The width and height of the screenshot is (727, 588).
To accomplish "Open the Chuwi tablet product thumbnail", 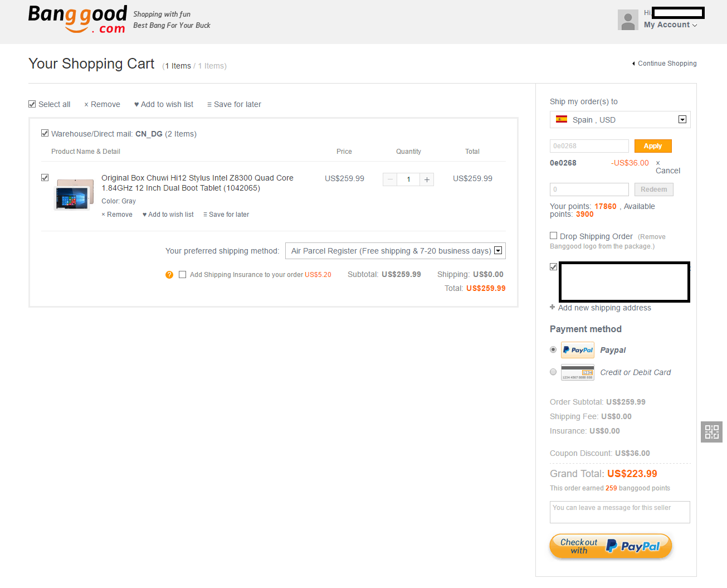I will click(x=74, y=195).
